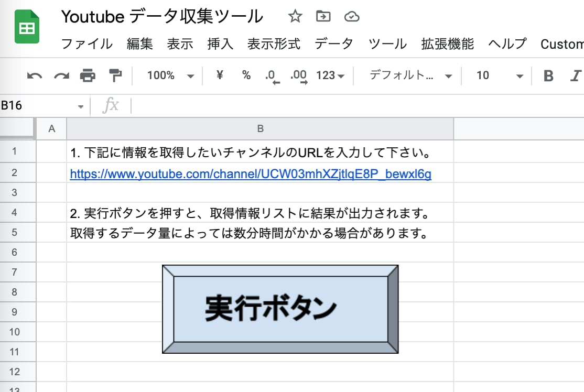This screenshot has height=392, width=584.
Task: Select row 4 header
Action: (x=17, y=212)
